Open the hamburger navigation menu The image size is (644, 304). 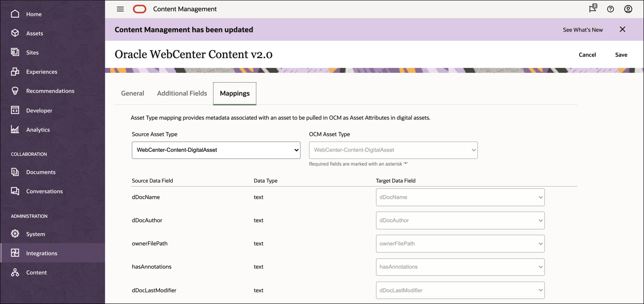120,9
